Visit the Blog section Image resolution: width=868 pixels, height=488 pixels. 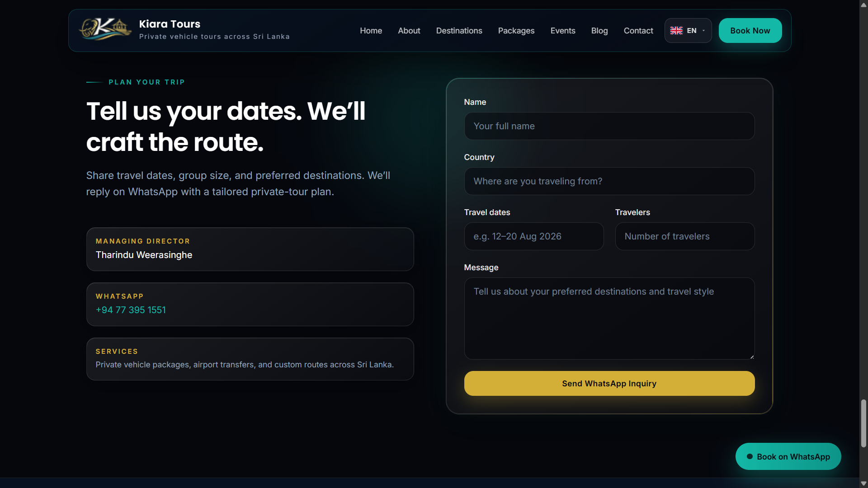(x=599, y=31)
